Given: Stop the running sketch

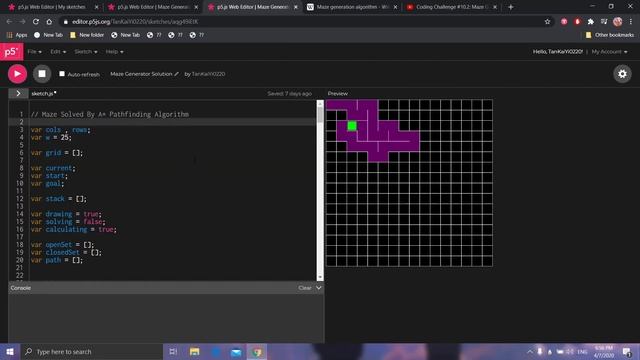Looking at the screenshot, I should [x=42, y=74].
